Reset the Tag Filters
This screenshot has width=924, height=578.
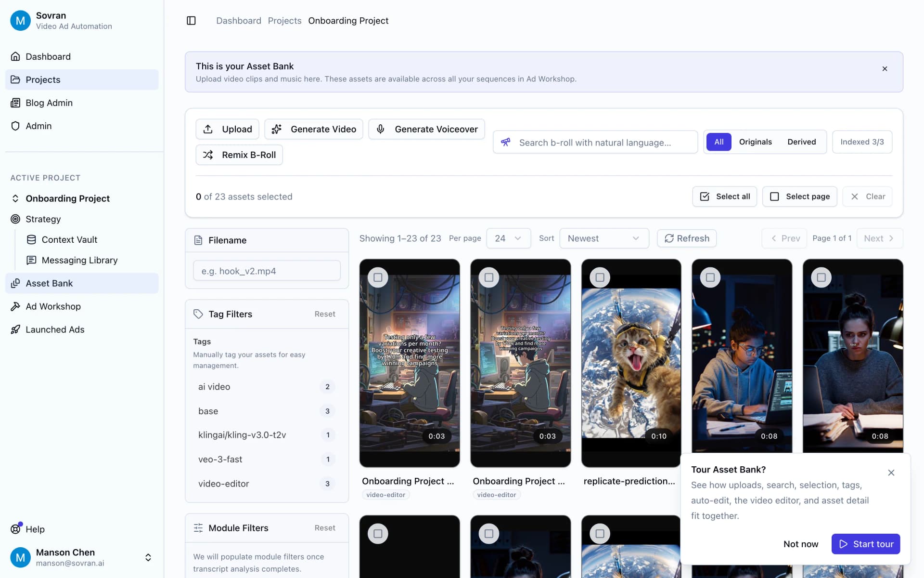click(325, 314)
